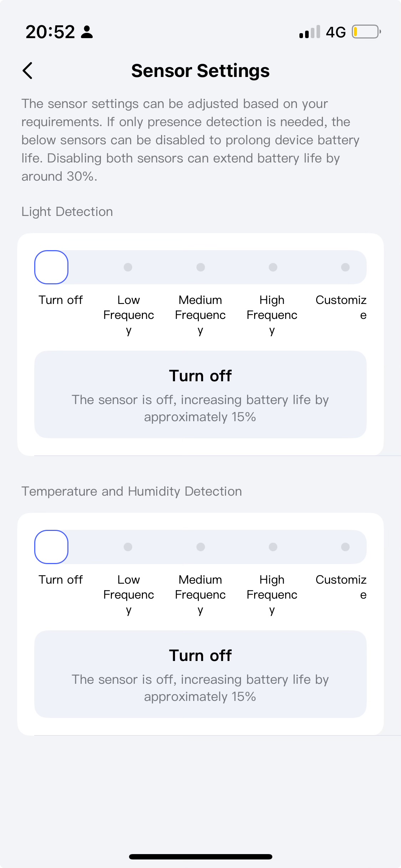401x868 pixels.
Task: Tap 'High Frequency' label under Temperature and Humidity
Action: click(272, 594)
